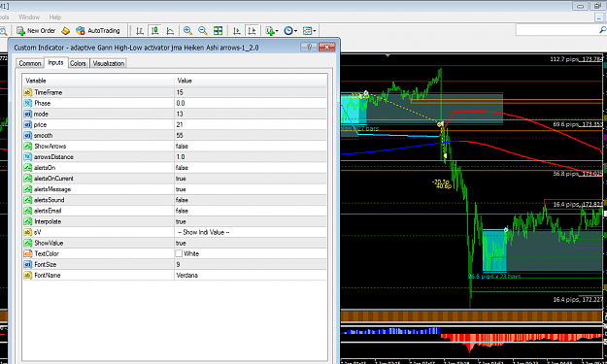Select the TimeFrame value field
The width and height of the screenshot is (607, 364).
click(251, 92)
